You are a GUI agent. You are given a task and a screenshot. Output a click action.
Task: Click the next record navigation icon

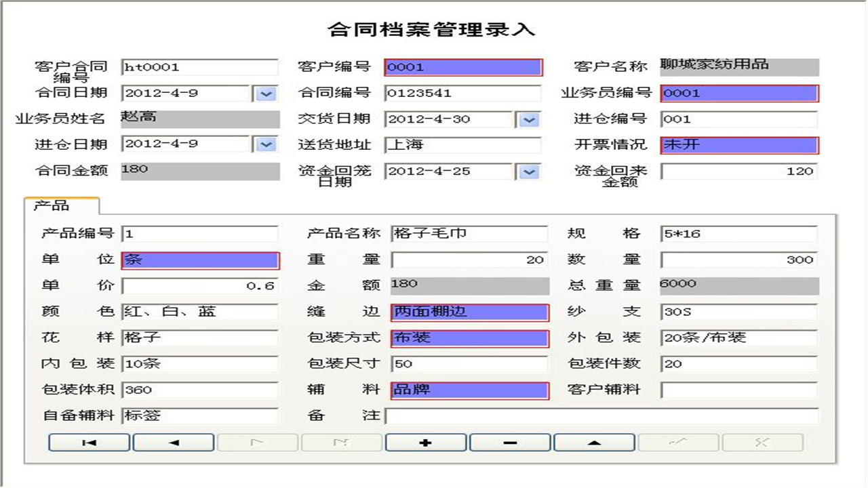pos(258,442)
